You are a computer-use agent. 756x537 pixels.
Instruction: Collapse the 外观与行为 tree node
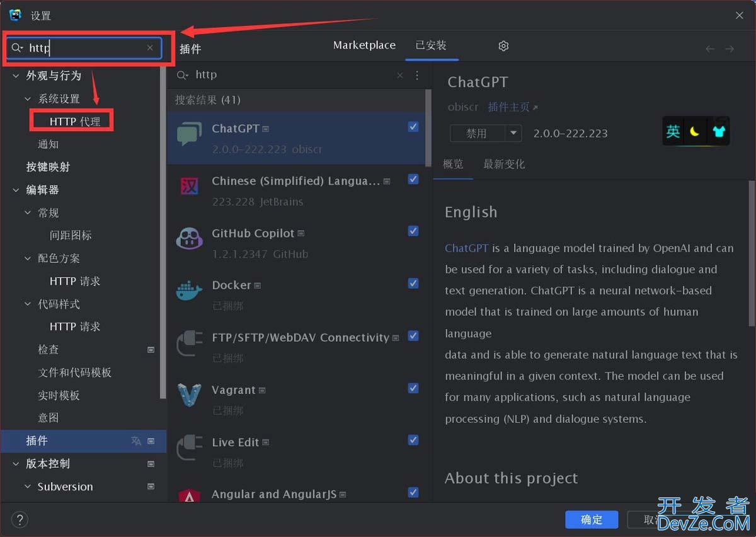pyautogui.click(x=16, y=76)
